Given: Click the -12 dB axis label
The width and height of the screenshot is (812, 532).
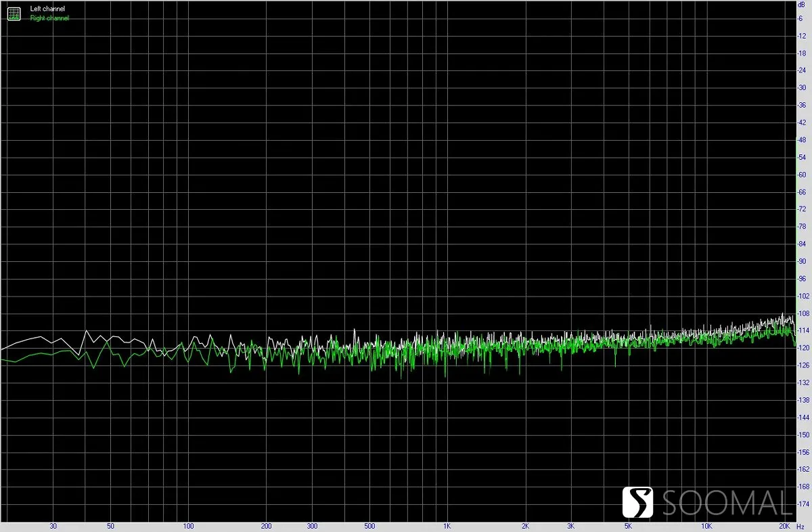Looking at the screenshot, I should pos(801,36).
